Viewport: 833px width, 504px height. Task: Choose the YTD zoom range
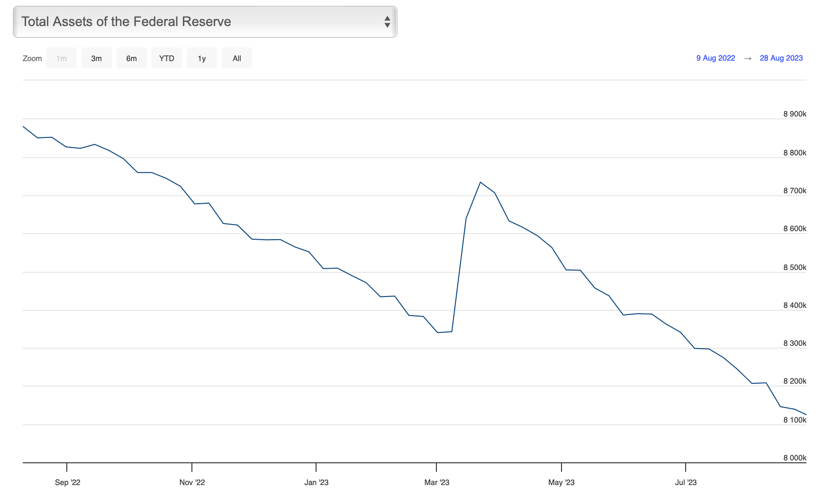click(167, 58)
